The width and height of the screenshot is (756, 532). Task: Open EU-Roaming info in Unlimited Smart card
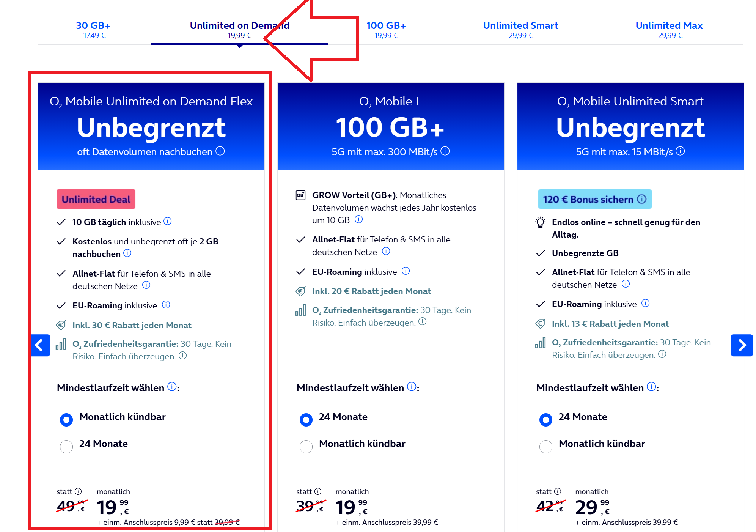click(x=645, y=303)
